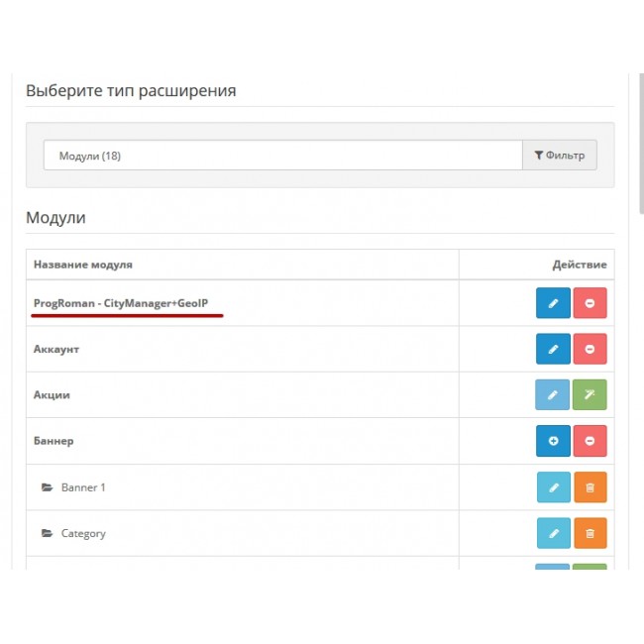Edit the ProgRoman CityManager+GeoIP module
The width and height of the screenshot is (644, 644).
click(x=553, y=303)
